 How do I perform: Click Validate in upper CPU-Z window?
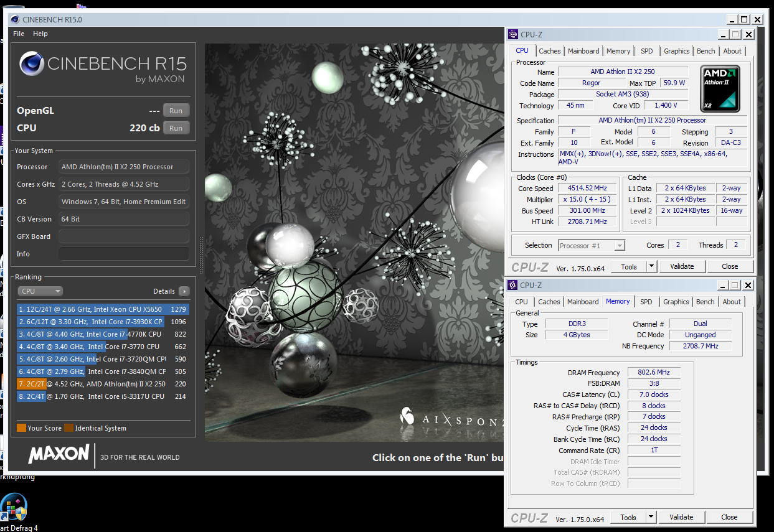point(682,266)
